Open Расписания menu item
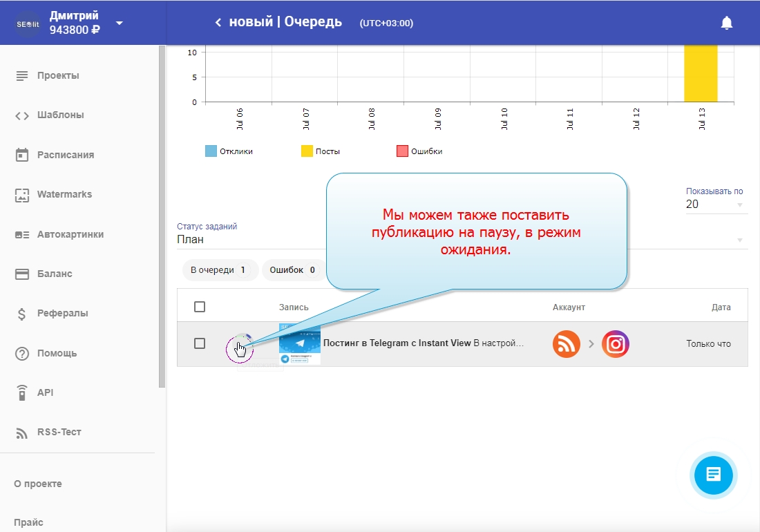The width and height of the screenshot is (760, 532). [65, 155]
